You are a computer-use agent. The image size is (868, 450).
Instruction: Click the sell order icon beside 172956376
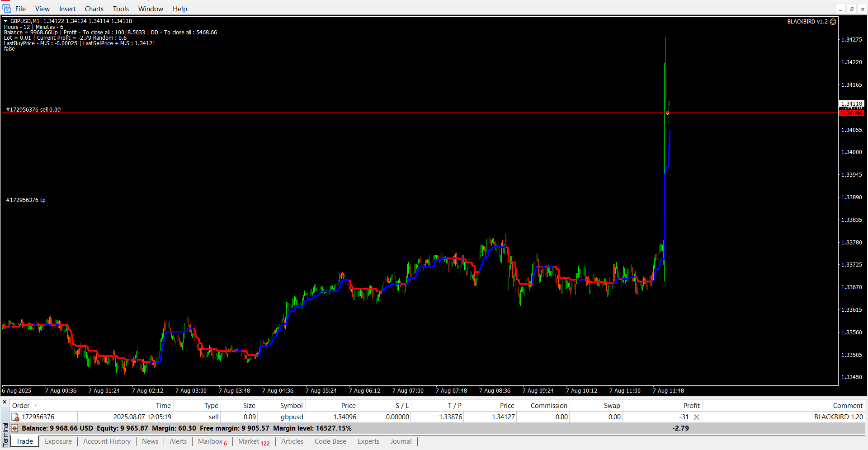coord(15,417)
